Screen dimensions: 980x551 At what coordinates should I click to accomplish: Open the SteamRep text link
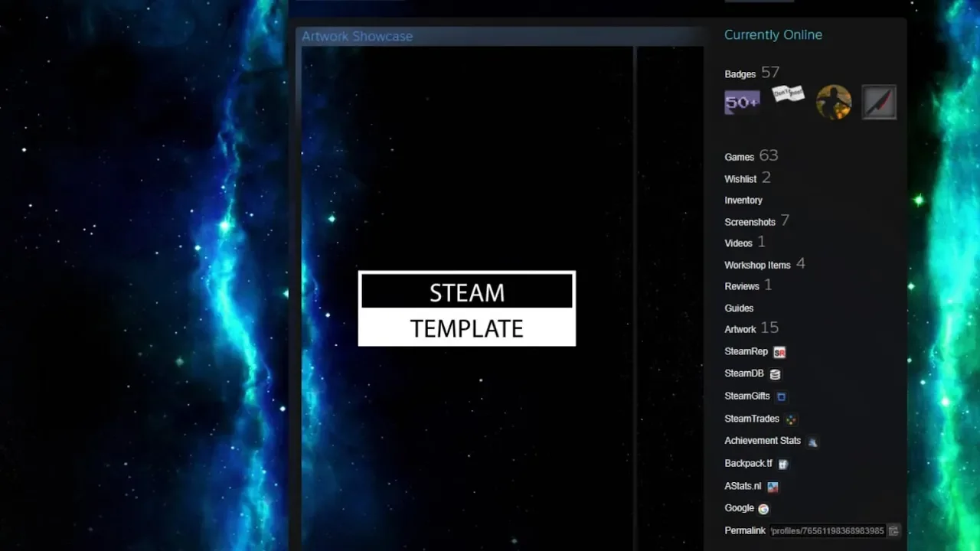click(746, 351)
